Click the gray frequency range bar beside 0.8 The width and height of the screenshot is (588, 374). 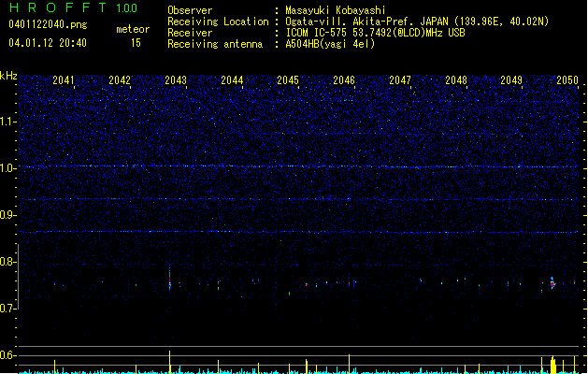tap(19, 277)
